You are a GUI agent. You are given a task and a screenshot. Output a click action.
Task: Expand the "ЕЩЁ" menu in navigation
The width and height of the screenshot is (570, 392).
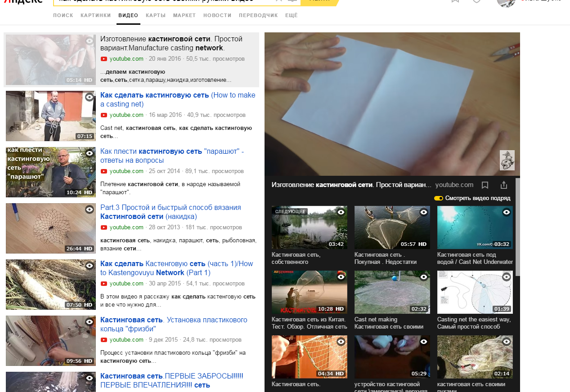(x=291, y=15)
